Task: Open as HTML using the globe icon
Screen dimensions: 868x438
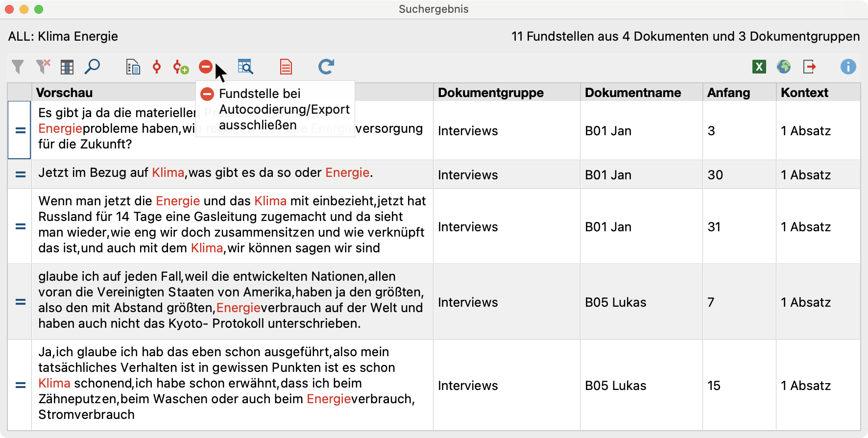Action: coord(784,67)
